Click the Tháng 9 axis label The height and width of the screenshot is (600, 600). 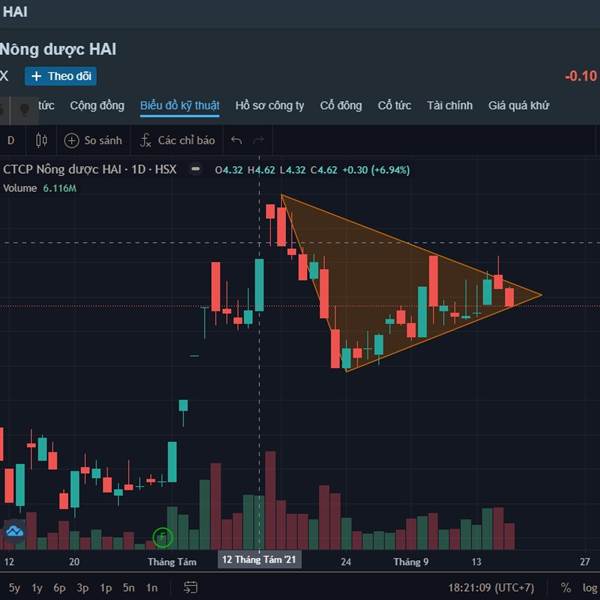411,562
